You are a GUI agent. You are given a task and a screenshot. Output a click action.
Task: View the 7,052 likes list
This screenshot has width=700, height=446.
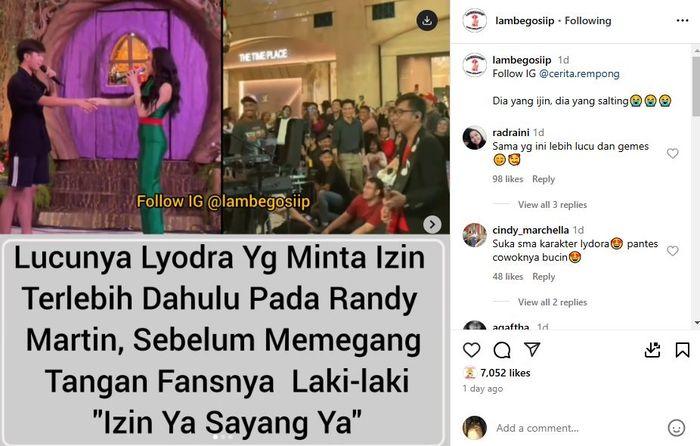coord(505,373)
